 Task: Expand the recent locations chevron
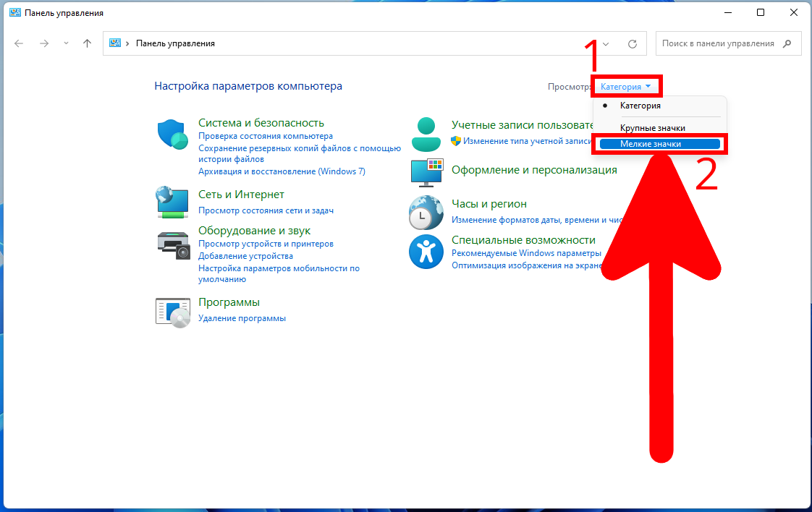(66, 43)
